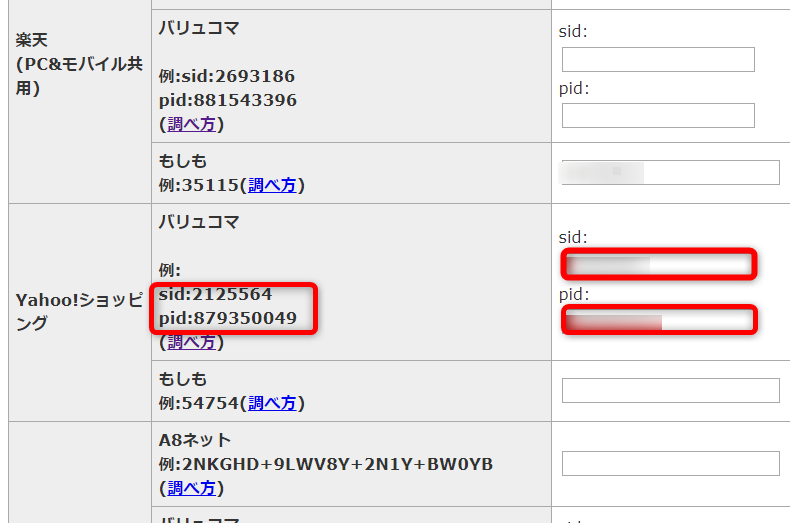
Task: Click the Yahoo!ショッピング もしも input field
Action: tap(671, 390)
